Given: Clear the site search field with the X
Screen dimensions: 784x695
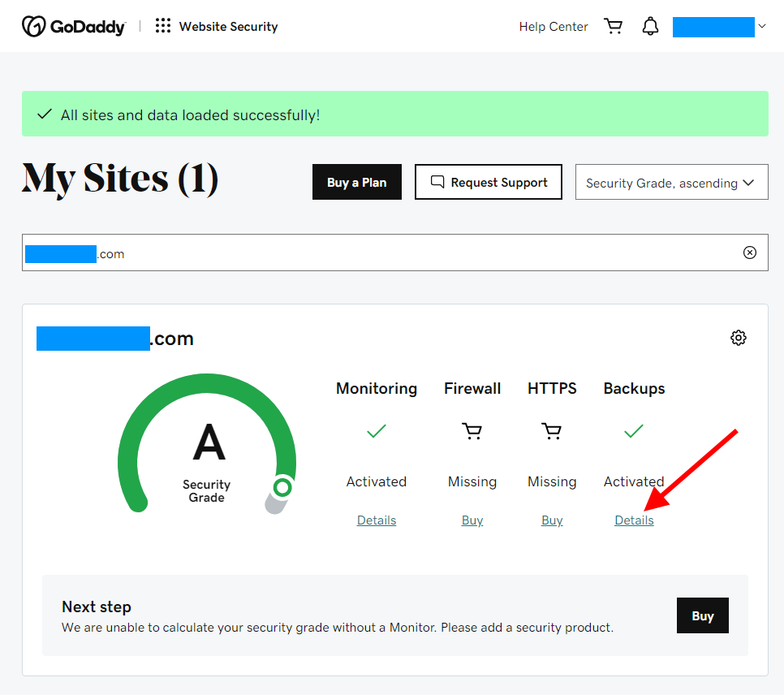Looking at the screenshot, I should click(x=749, y=253).
